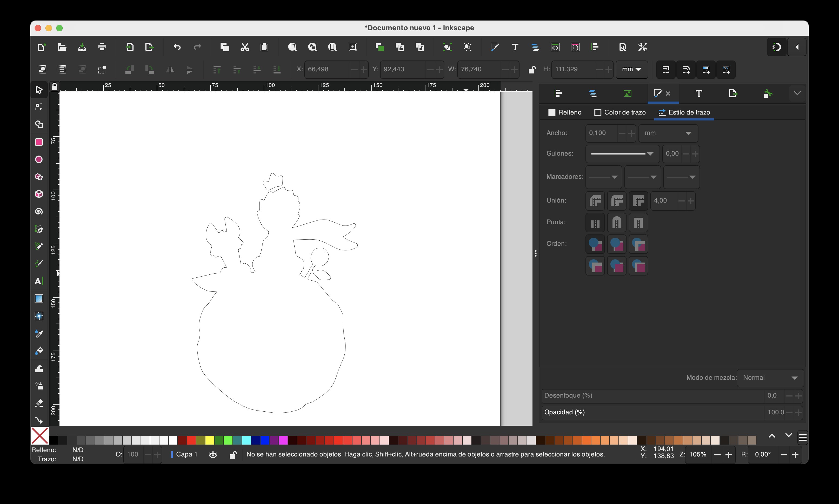Image resolution: width=839 pixels, height=504 pixels.
Task: Click the Opacidad (%) slider bar
Action: [653, 412]
